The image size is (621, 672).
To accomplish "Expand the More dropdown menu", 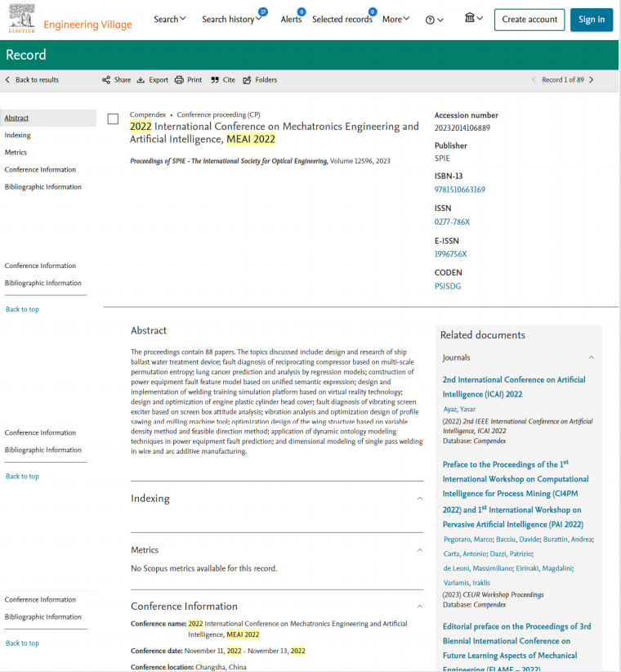I will [x=395, y=20].
